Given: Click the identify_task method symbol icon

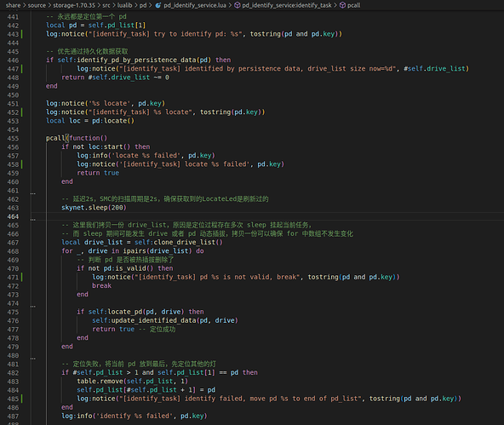Looking at the screenshot, I should tap(238, 5).
